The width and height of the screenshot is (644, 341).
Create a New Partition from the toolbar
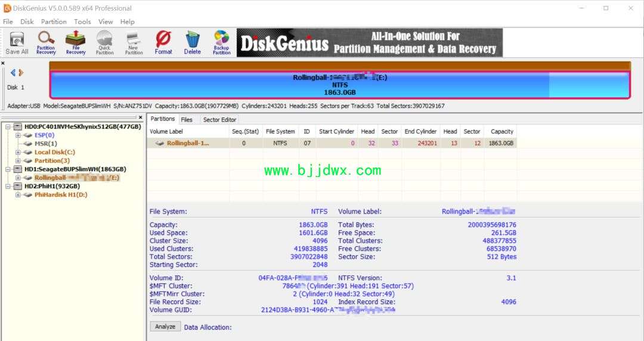134,43
